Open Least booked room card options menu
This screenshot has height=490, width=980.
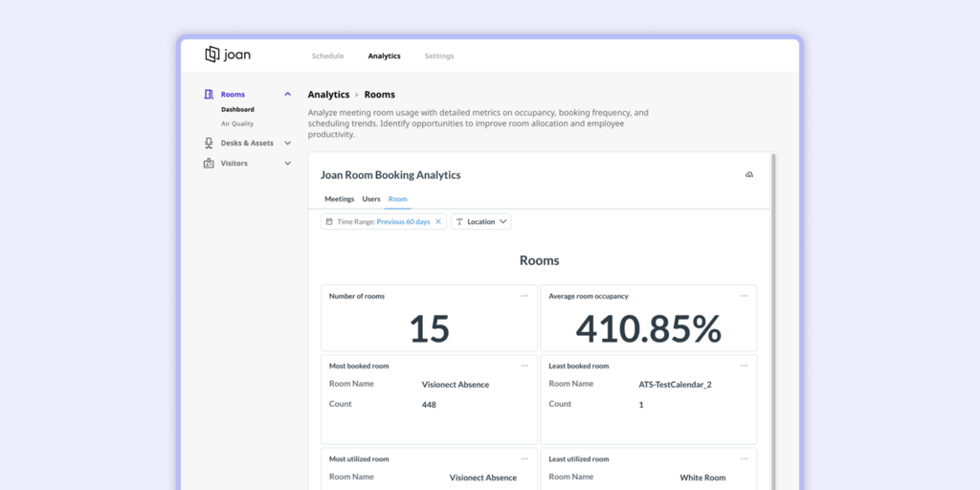pos(744,366)
